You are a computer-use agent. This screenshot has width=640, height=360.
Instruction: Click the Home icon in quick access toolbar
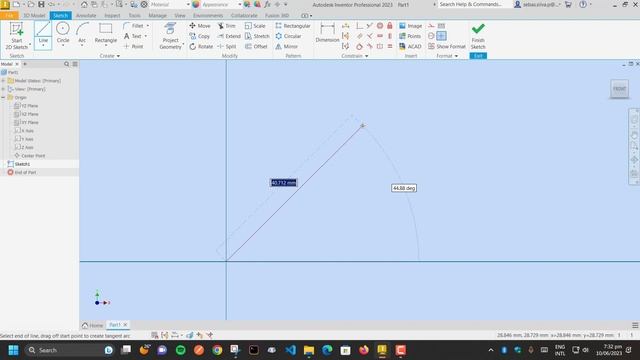84,4
